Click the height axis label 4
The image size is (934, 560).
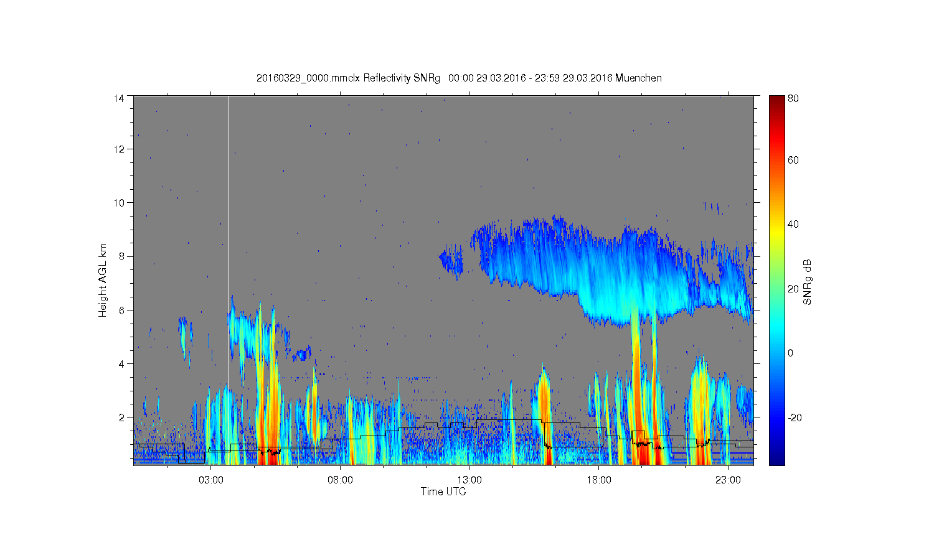(121, 363)
